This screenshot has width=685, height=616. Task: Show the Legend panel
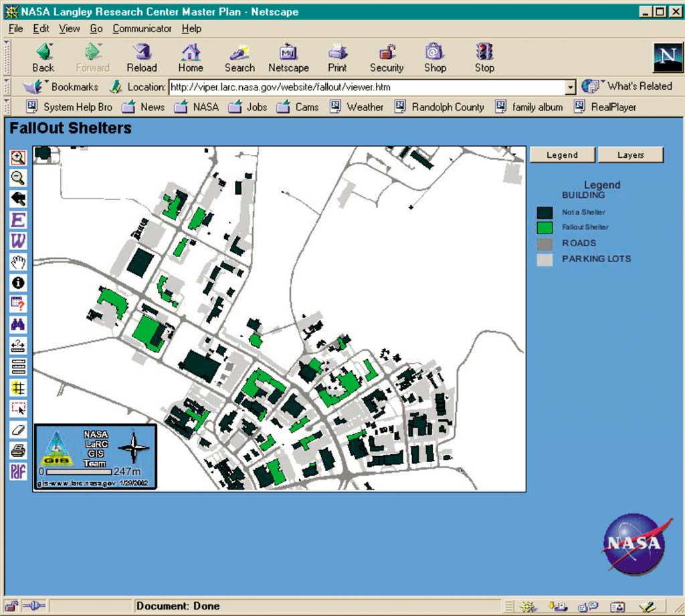click(562, 155)
